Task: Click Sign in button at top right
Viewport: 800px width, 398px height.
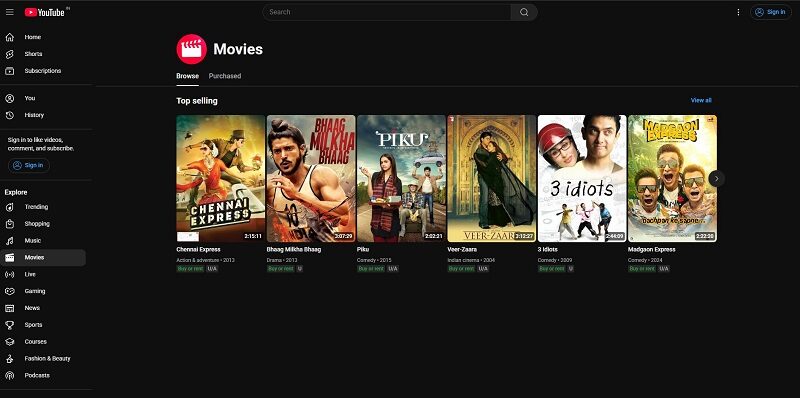Action: pyautogui.click(x=770, y=12)
